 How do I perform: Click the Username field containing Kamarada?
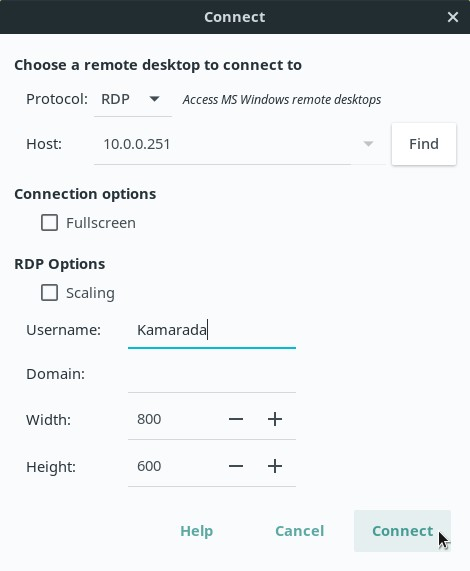(x=212, y=330)
